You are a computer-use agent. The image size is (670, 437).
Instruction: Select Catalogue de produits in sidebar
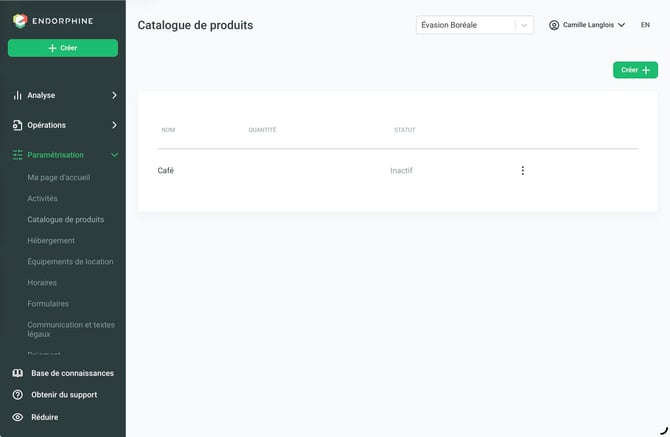click(66, 220)
